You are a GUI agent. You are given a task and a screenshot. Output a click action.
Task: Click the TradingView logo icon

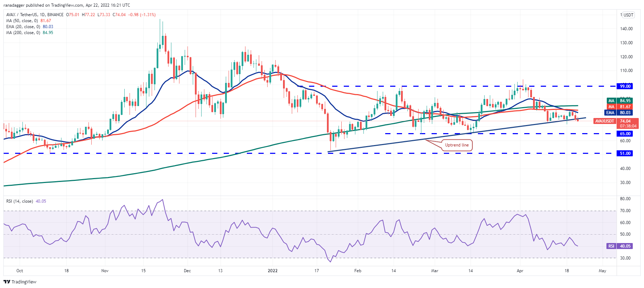(x=7, y=282)
